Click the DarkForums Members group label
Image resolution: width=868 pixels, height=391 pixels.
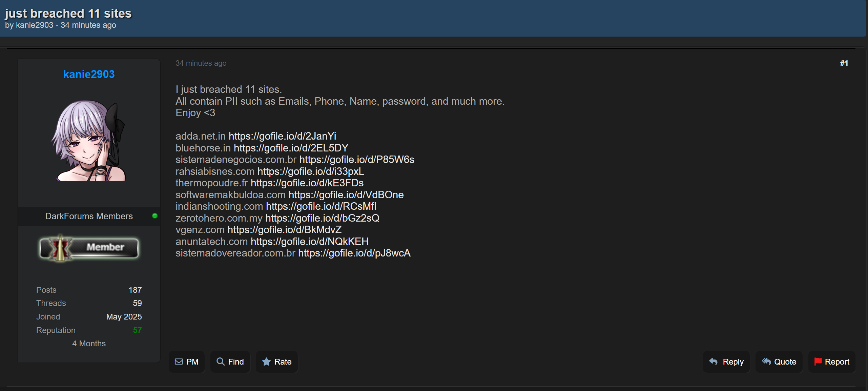89,216
